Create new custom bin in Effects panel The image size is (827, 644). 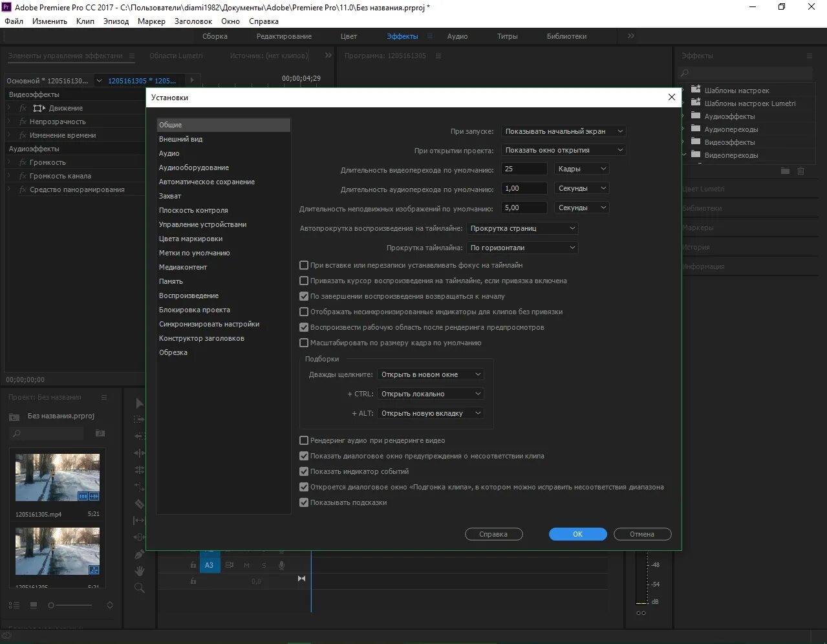[x=785, y=171]
